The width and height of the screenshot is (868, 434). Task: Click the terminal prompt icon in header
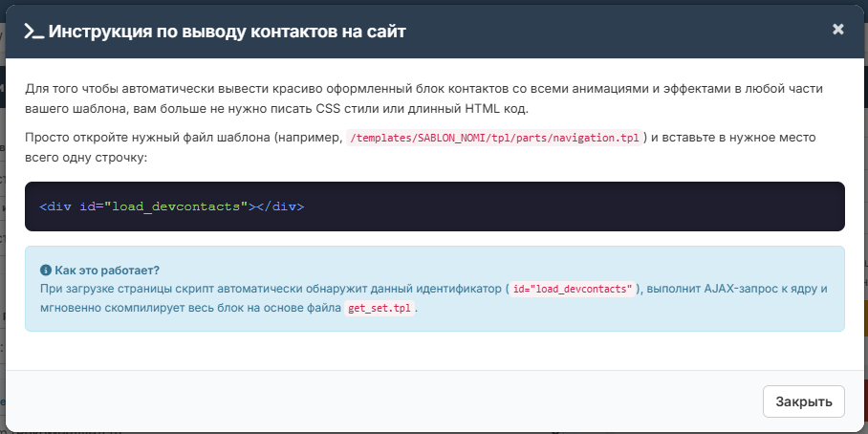(x=33, y=32)
